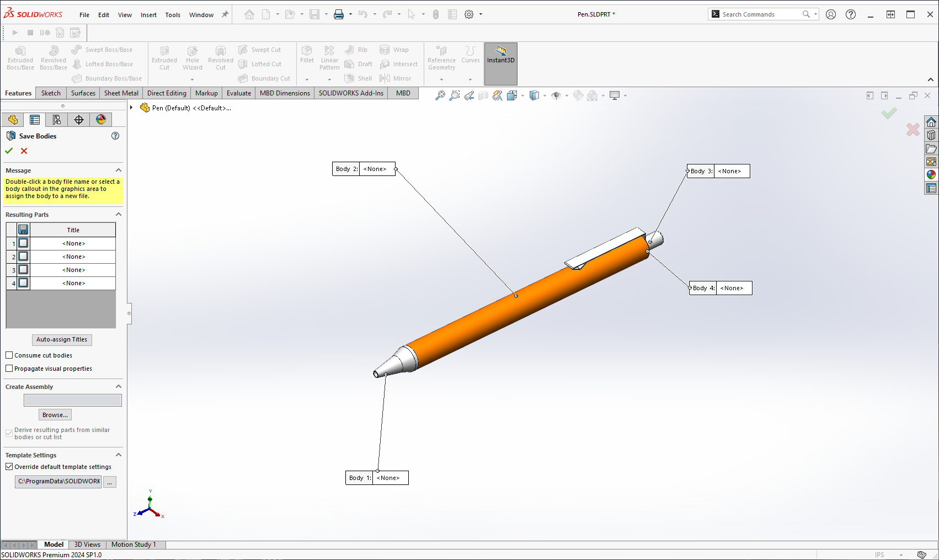Collapse the CommandManager ribbon chevron
The width and height of the screenshot is (939, 560).
point(931,80)
